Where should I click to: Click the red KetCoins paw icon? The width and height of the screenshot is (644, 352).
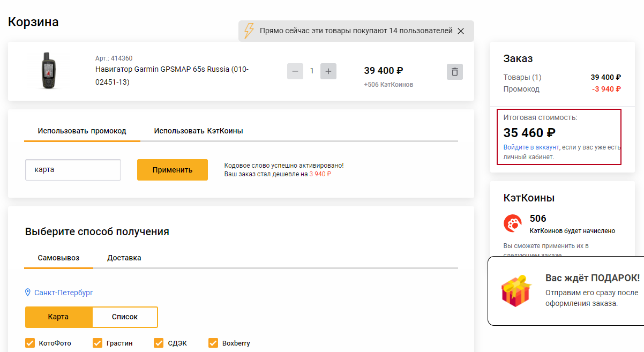click(513, 223)
